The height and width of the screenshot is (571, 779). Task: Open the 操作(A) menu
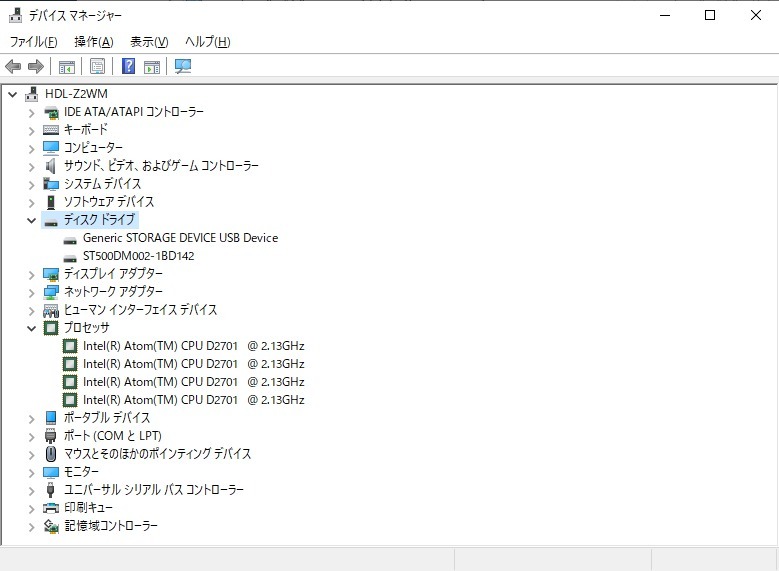click(x=94, y=42)
